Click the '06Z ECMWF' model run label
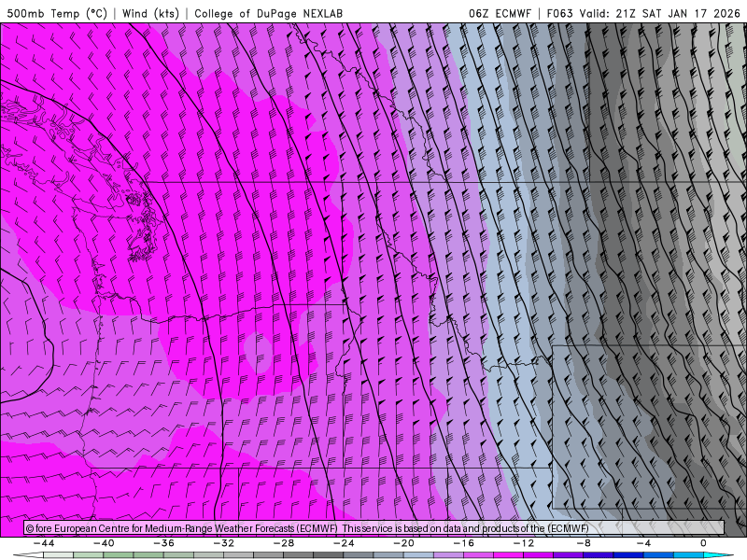Viewport: 747px width, 560px height. 500,13
